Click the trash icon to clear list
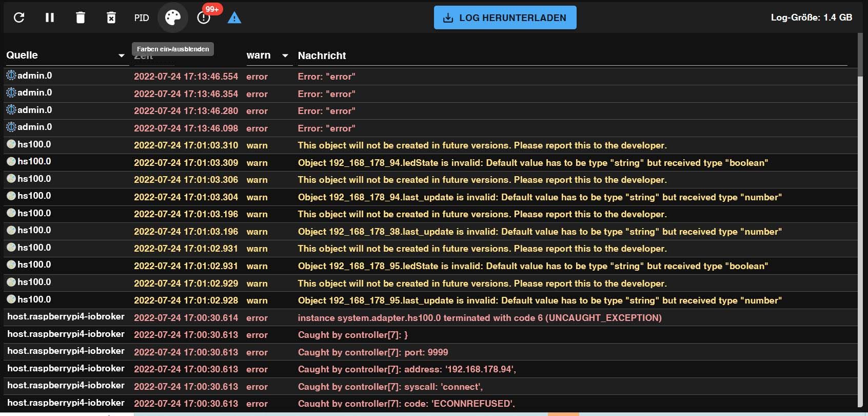The height and width of the screenshot is (416, 868). point(81,17)
